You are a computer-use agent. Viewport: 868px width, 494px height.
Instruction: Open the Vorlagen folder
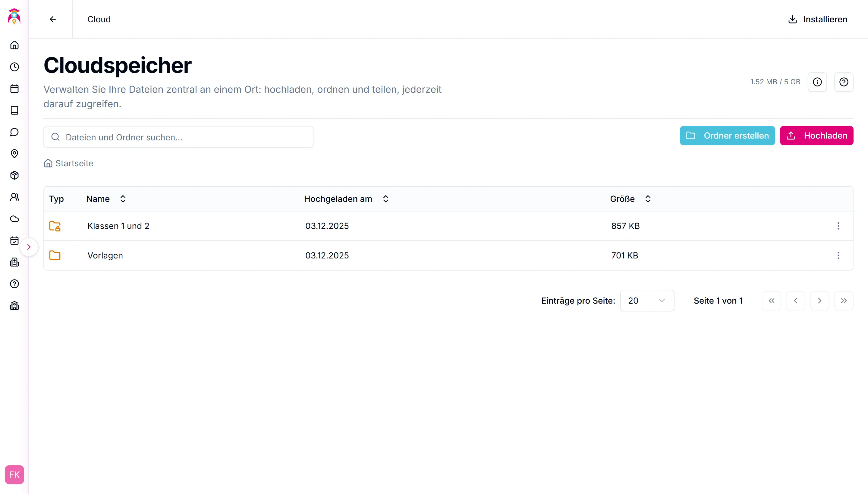105,255
